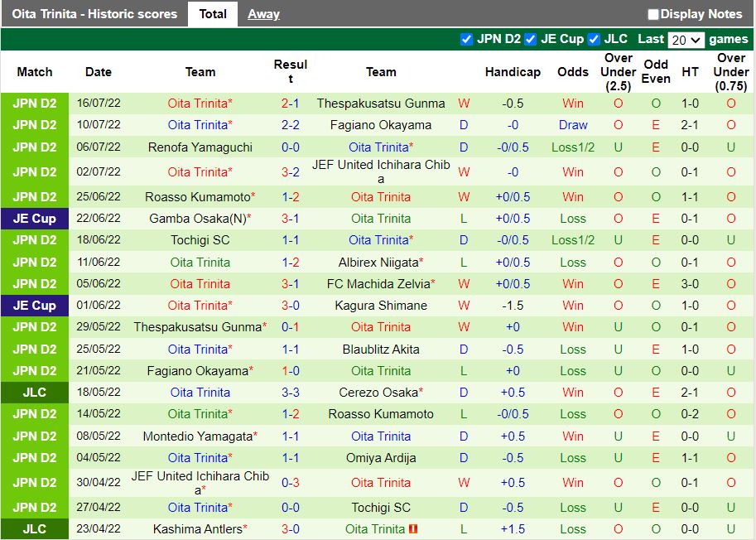
Task: Click the date 25/06/22
Action: click(x=99, y=197)
